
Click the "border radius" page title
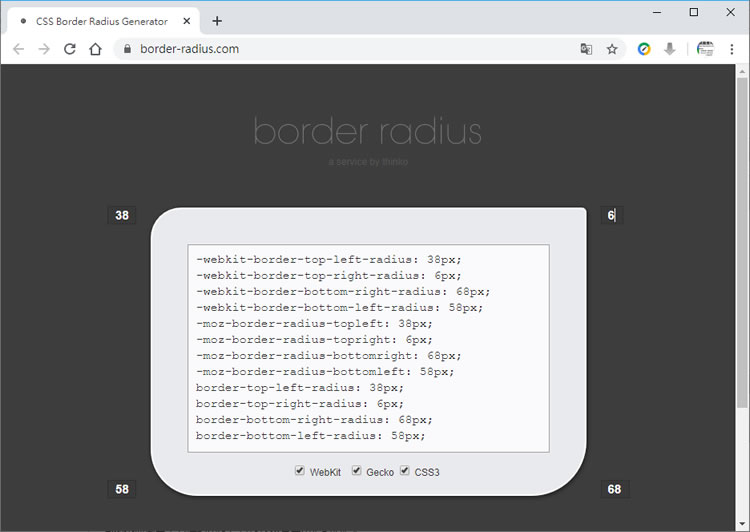click(x=367, y=131)
